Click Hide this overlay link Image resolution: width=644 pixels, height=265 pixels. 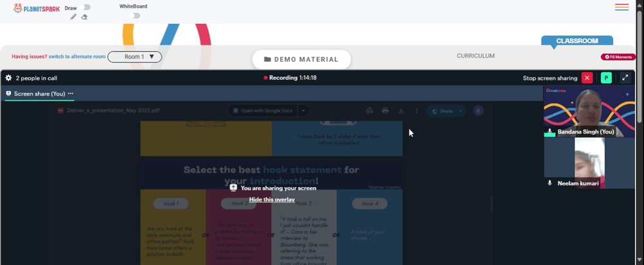(x=272, y=200)
